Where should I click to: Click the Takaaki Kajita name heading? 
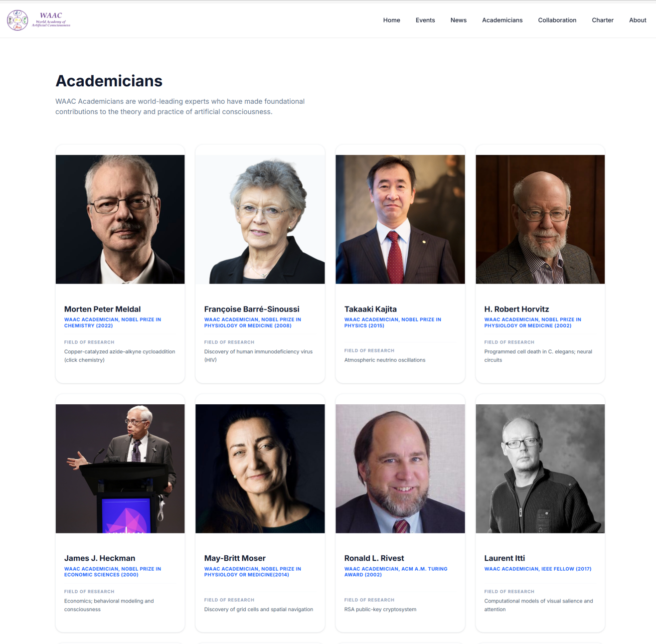370,309
